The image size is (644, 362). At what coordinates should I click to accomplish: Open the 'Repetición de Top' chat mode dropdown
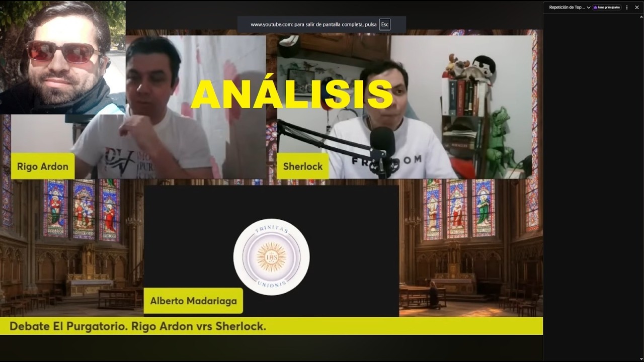(570, 8)
